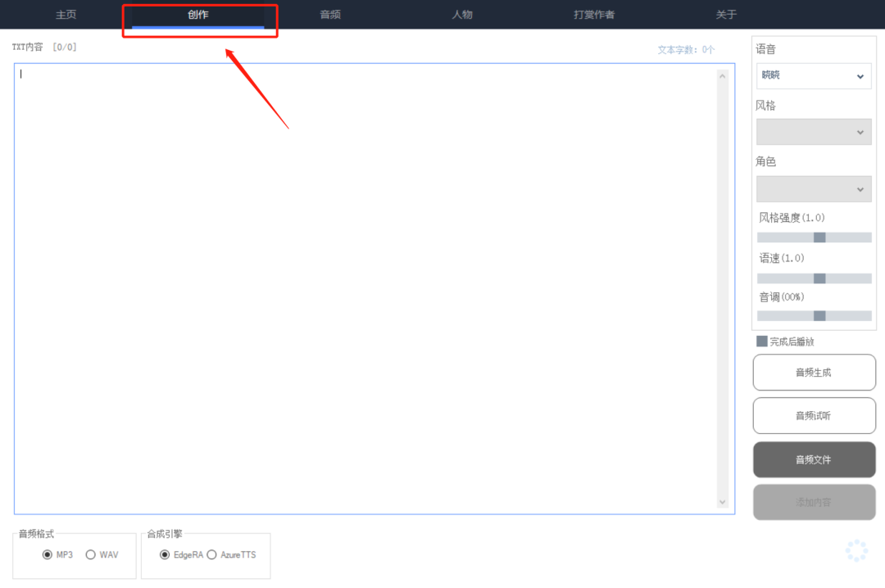
Task: Open the 打赏作者 tab
Action: [594, 15]
